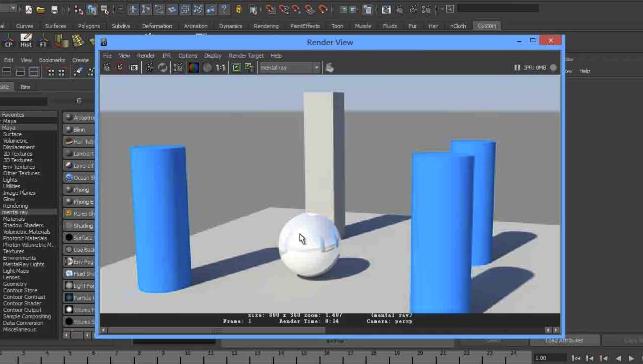Open the menu set dropdown at top left
This screenshot has width=643, height=364.
click(8, 9)
